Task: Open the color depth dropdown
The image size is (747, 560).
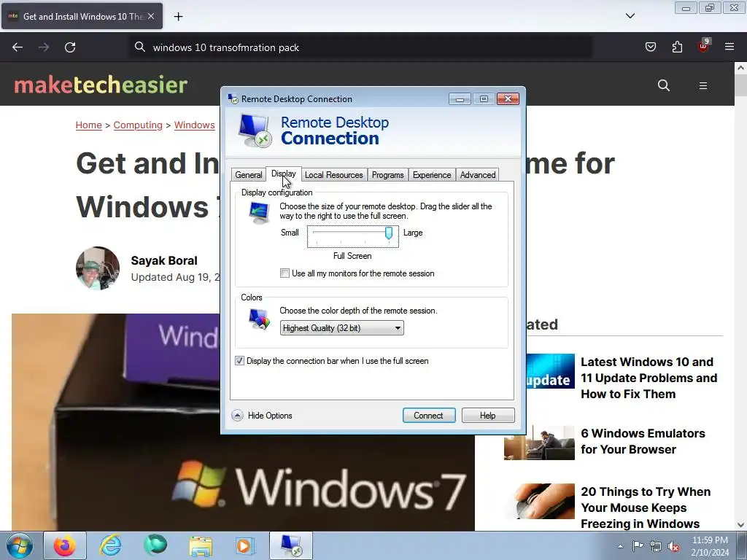Action: pyautogui.click(x=341, y=328)
